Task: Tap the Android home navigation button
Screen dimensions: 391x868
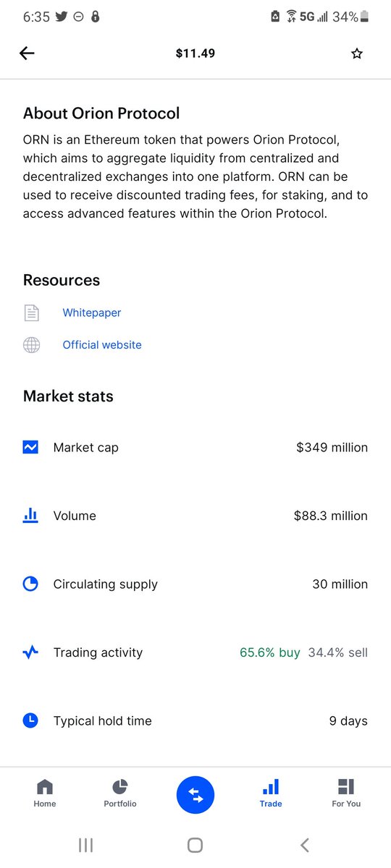Action: (x=195, y=845)
